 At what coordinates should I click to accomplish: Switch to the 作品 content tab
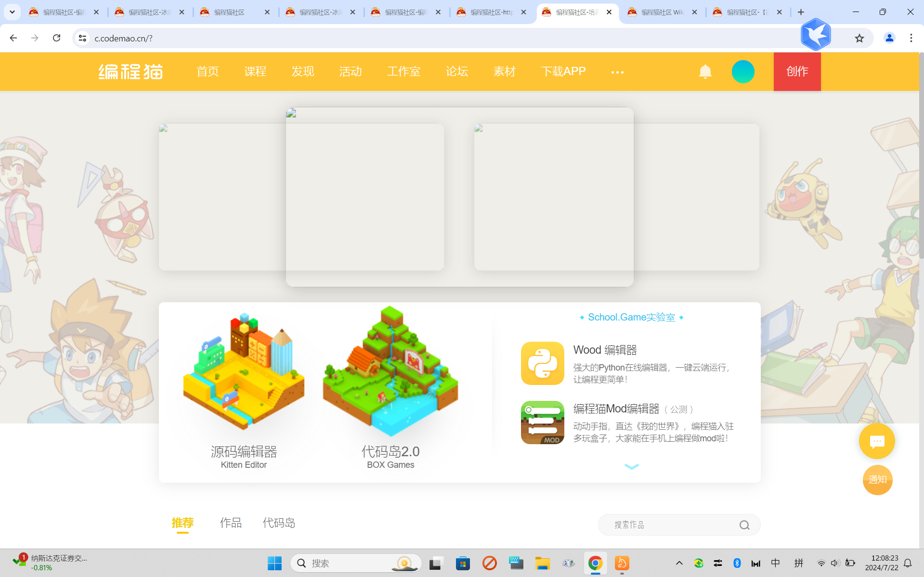(x=231, y=523)
